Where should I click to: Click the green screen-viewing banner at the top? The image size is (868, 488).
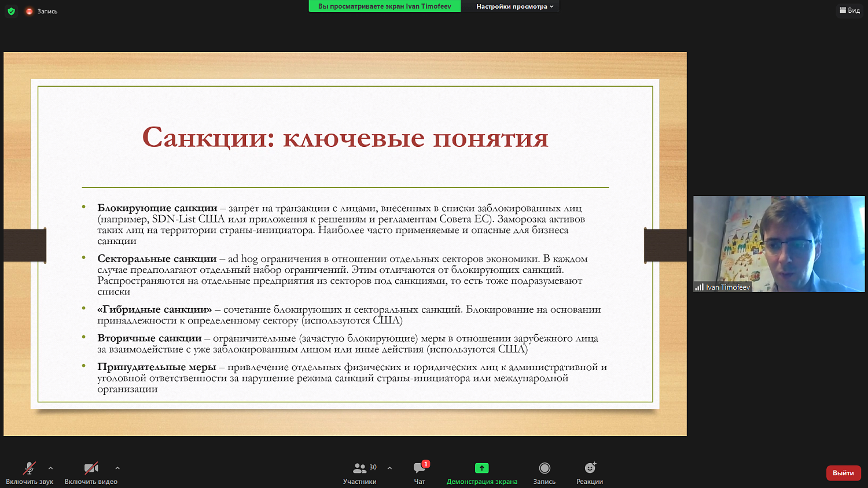pos(384,6)
